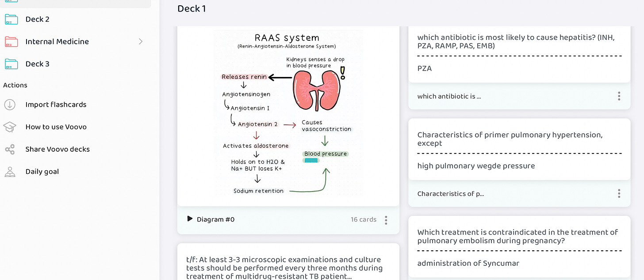
Task: Open the Deck 2 folder icon
Action: (x=11, y=19)
